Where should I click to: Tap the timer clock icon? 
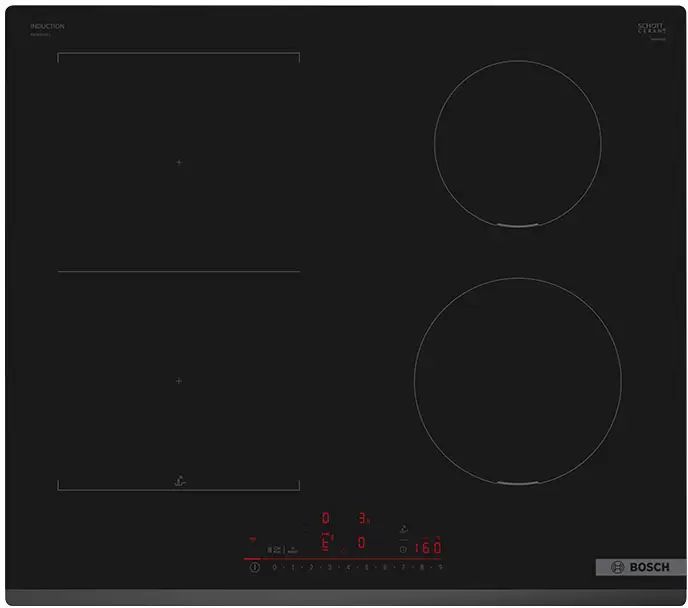pyautogui.click(x=403, y=548)
